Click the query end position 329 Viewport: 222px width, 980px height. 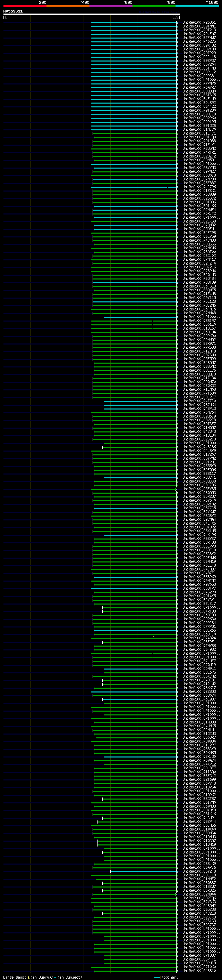pos(175,17)
